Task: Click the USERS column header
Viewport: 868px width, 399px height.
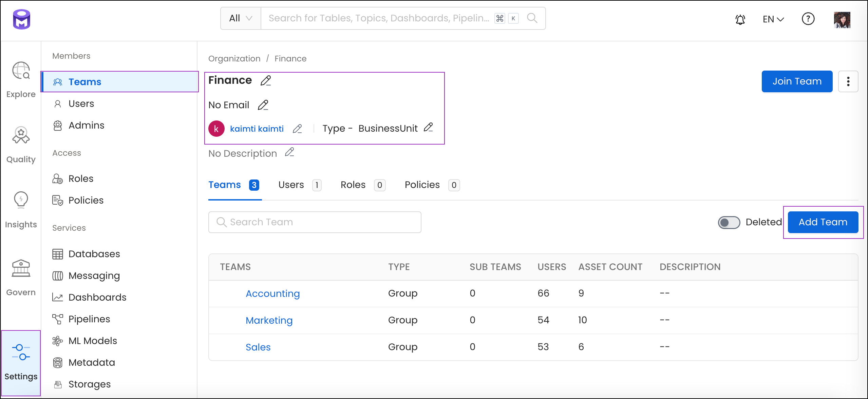Action: (551, 267)
